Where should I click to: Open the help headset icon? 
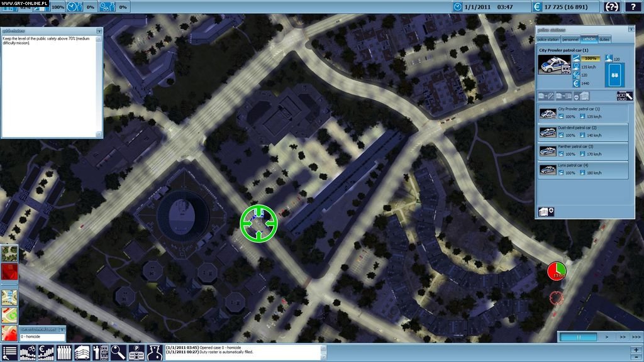611,6
